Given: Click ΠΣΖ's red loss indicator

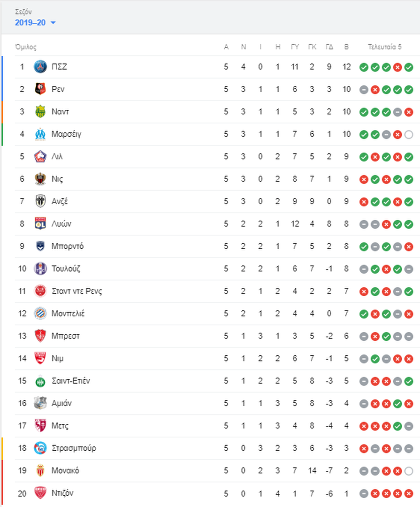Looking at the screenshot, I should click(x=397, y=67).
